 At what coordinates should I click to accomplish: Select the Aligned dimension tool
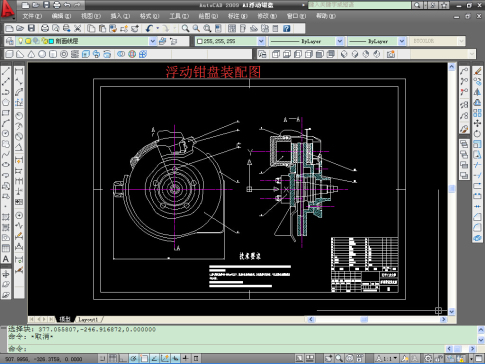tap(19, 81)
